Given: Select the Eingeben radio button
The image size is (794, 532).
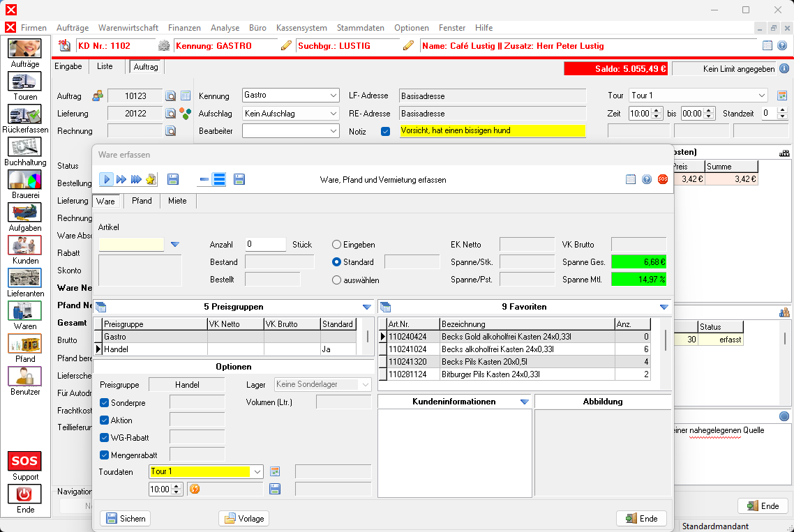Looking at the screenshot, I should pos(336,245).
